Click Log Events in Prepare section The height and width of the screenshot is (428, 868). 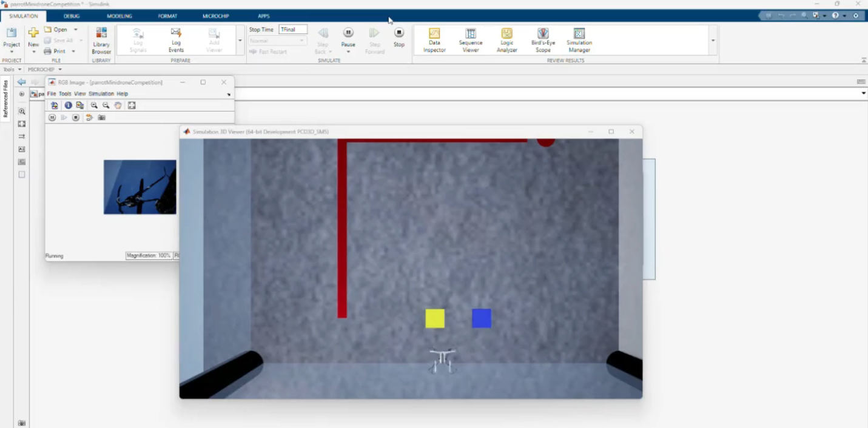[x=176, y=40]
